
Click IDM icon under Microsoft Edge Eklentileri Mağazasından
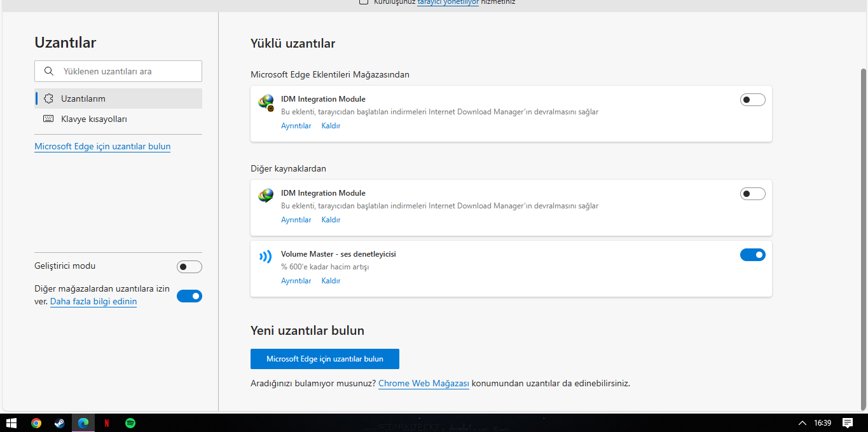pos(266,103)
